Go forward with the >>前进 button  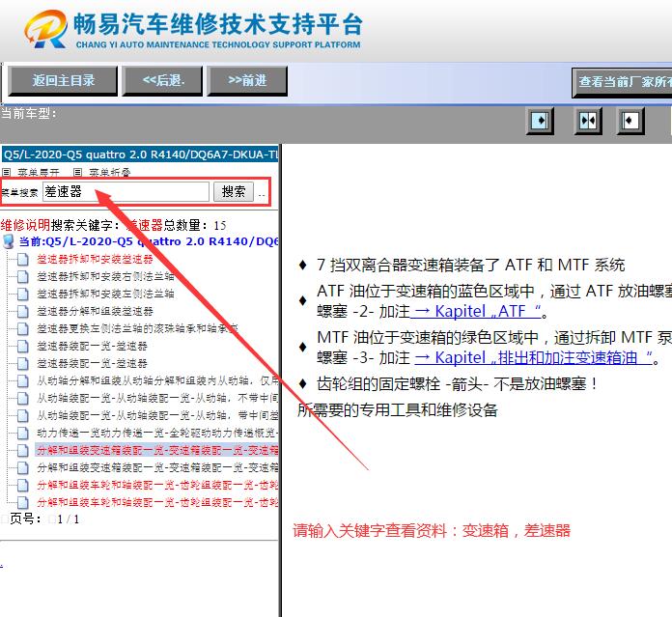[247, 81]
